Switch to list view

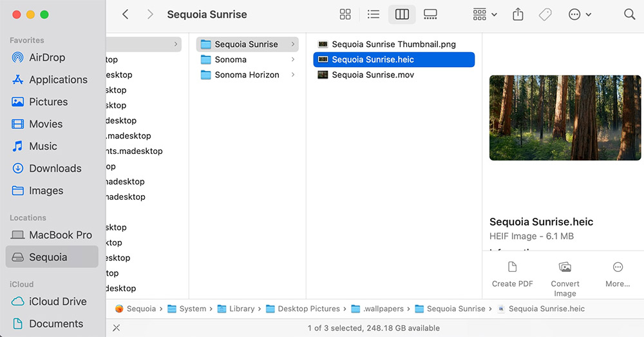click(x=374, y=14)
